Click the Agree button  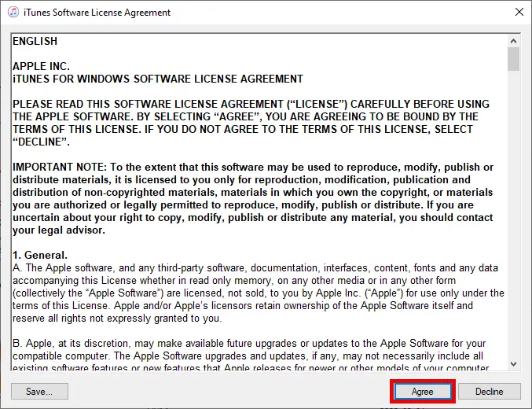[x=423, y=392]
